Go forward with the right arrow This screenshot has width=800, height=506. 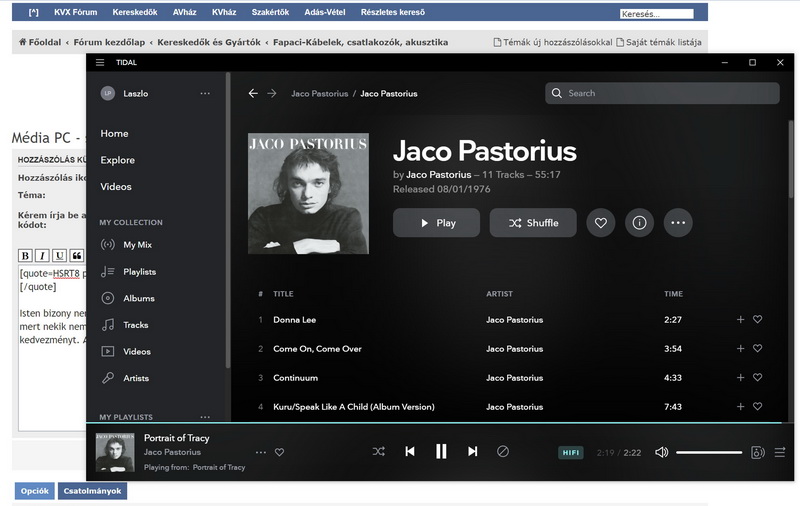pyautogui.click(x=272, y=93)
